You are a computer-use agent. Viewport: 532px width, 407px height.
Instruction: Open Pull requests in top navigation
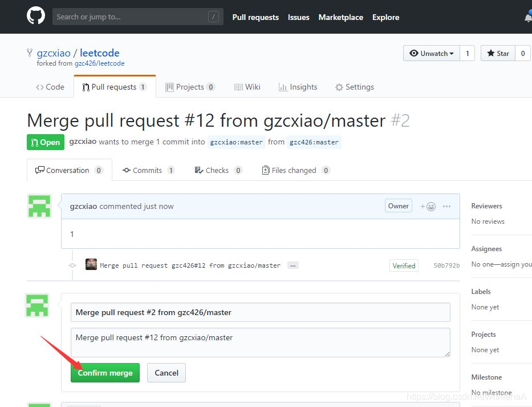[255, 17]
